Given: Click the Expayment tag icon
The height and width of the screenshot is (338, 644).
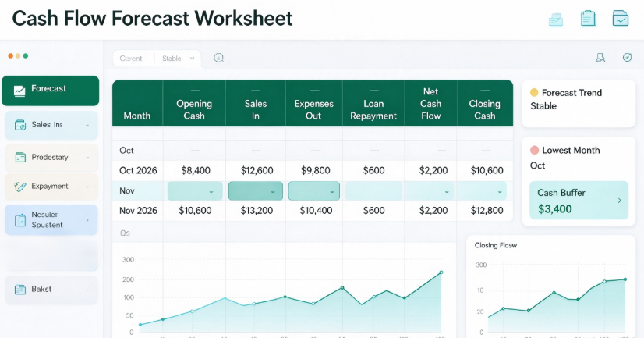Looking at the screenshot, I should coord(19,187).
